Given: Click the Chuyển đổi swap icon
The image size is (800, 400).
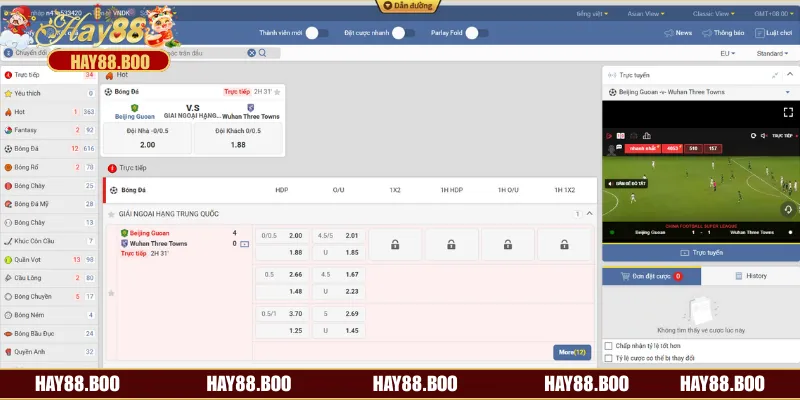Looking at the screenshot, I should (x=8, y=53).
